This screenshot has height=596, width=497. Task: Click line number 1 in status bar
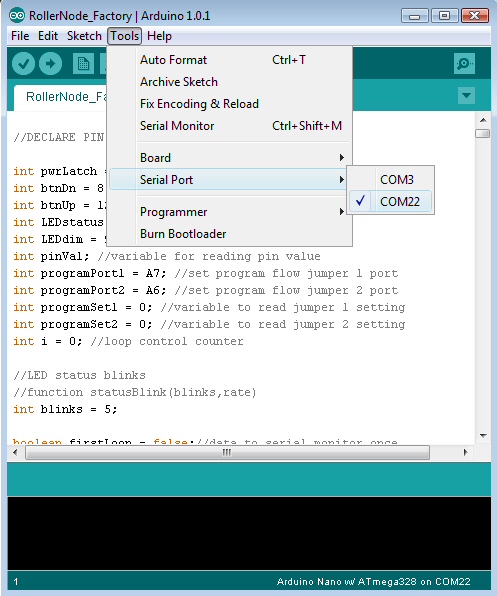(16, 582)
